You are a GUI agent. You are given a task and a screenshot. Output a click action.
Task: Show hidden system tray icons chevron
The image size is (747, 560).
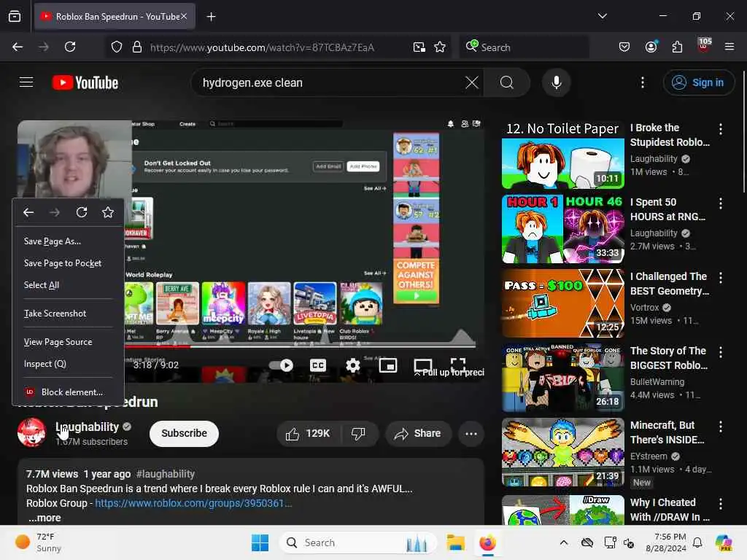pyautogui.click(x=564, y=542)
